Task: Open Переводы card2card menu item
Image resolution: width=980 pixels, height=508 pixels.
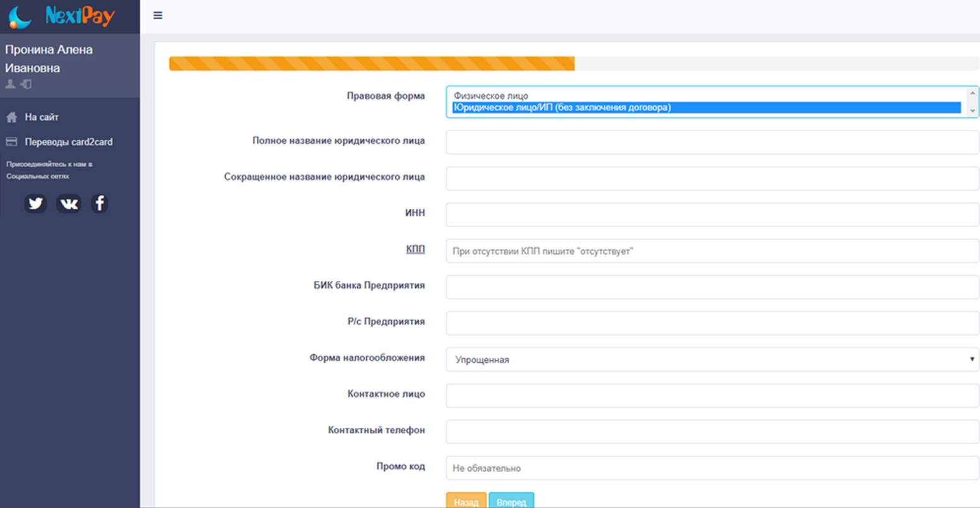Action: [68, 142]
